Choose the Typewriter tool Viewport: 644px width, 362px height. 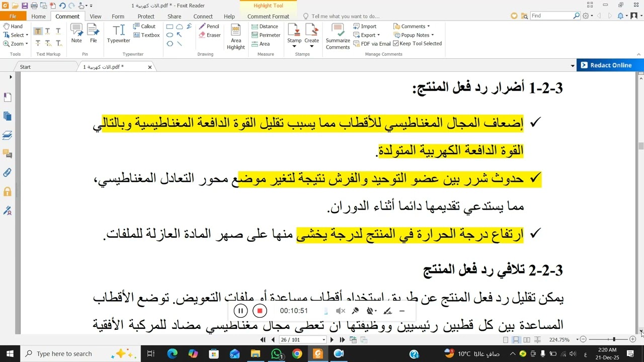118,34
